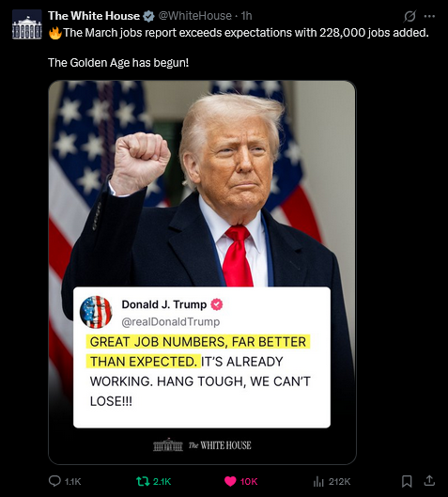This screenshot has height=497, width=448.
Task: Click the 10K likes count
Action: coord(249,481)
